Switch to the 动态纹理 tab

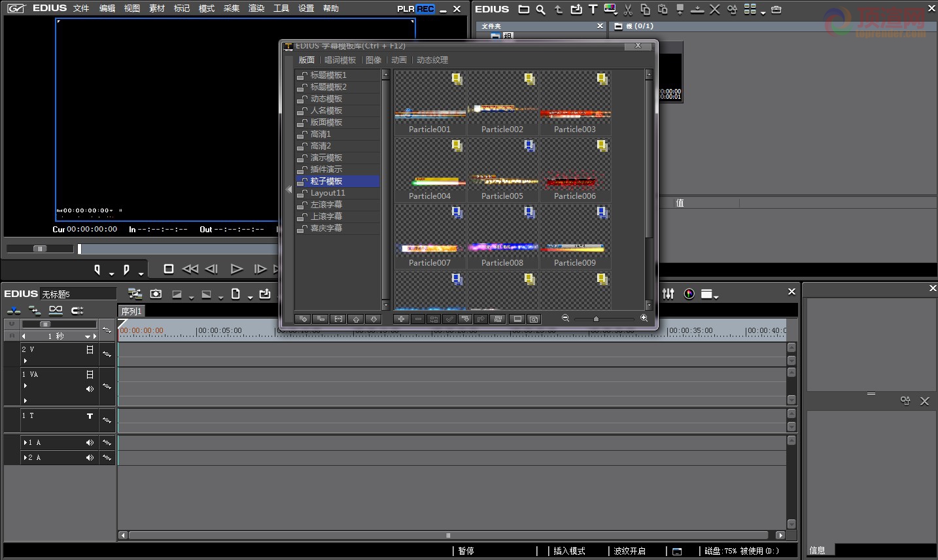432,60
